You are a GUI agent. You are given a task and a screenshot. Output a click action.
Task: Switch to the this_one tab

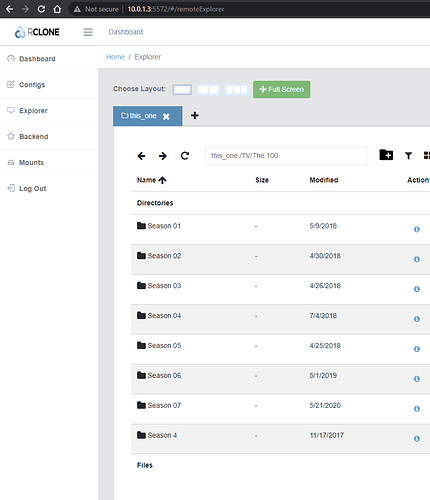pos(139,116)
